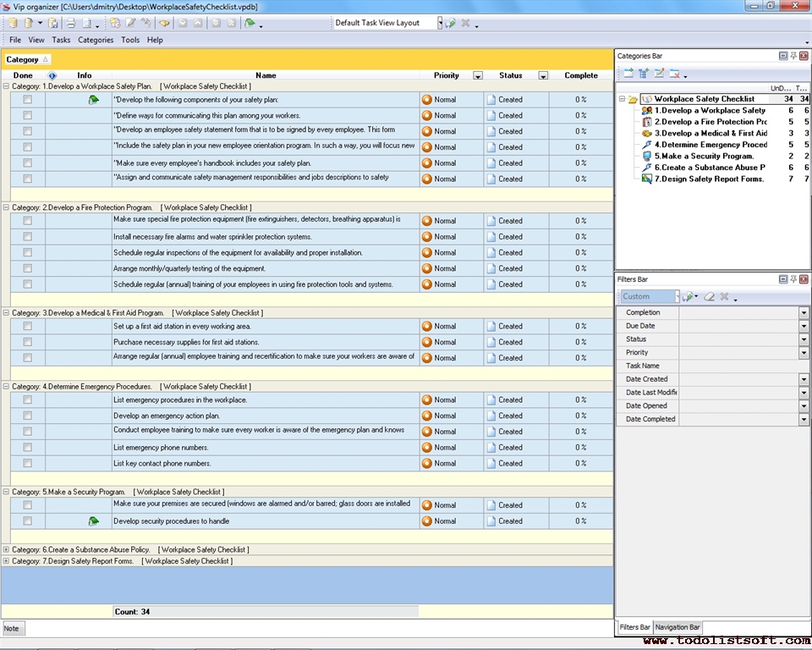Open the Tasks menu
Screen dimensions: 812x650
[60, 40]
